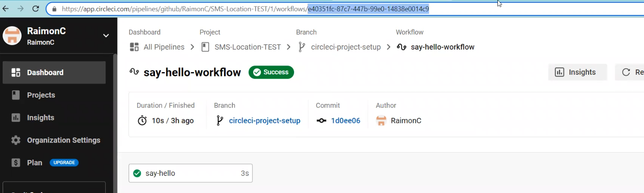Click the branch icon in the breadcrumb

point(302,47)
